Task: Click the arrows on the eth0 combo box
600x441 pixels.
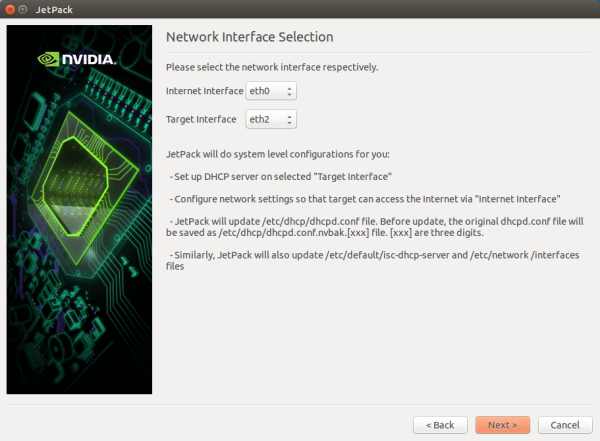Action: tap(290, 91)
